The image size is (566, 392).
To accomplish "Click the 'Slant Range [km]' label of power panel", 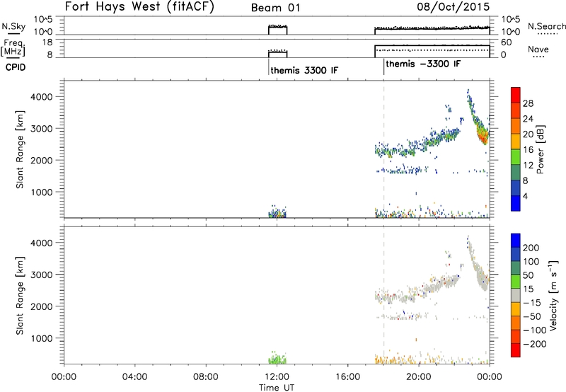I will pyautogui.click(x=20, y=149).
